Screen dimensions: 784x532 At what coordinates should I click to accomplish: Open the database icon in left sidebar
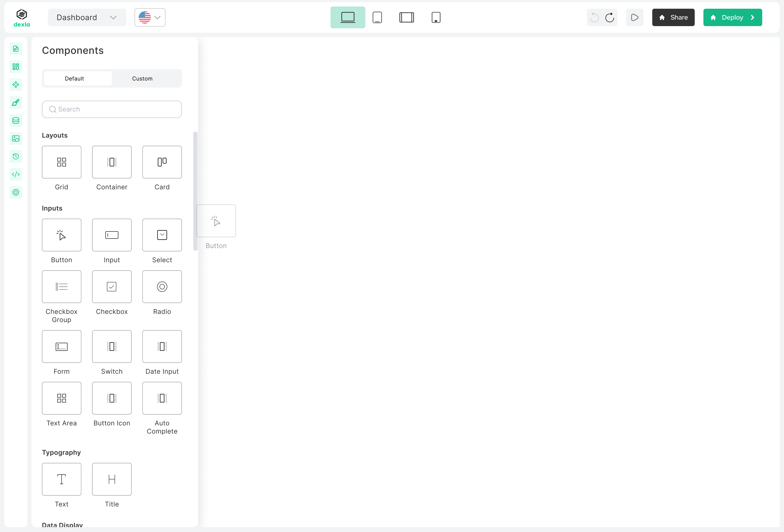click(x=16, y=121)
